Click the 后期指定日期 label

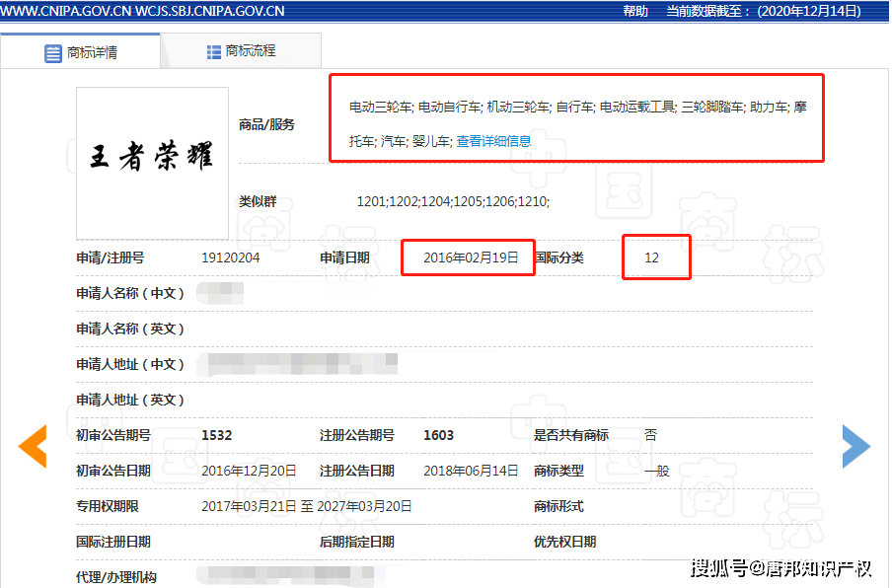pos(356,542)
